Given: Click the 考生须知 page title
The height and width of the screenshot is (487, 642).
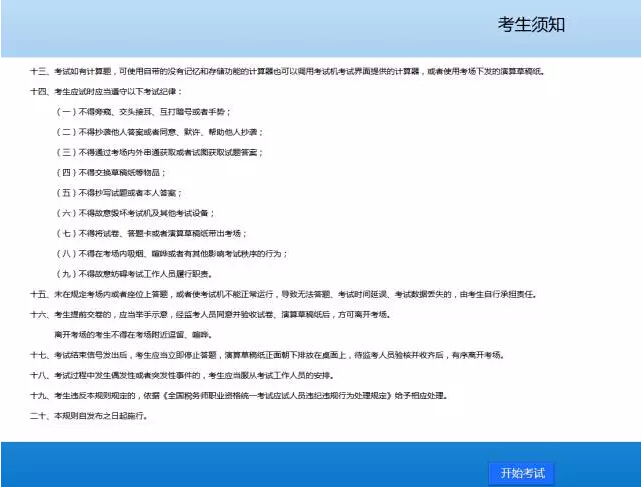Looking at the screenshot, I should 531,24.
